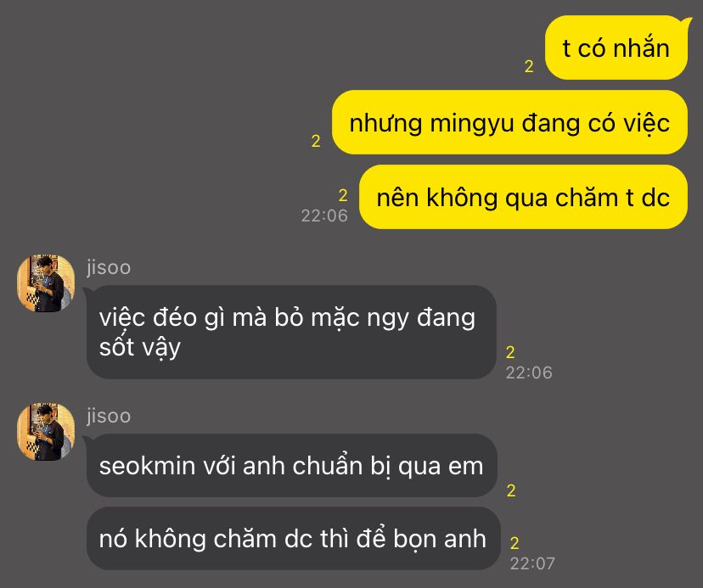Click the jisoo name above the seokmin message
Image resolution: width=703 pixels, height=588 pixels.
tap(109, 416)
